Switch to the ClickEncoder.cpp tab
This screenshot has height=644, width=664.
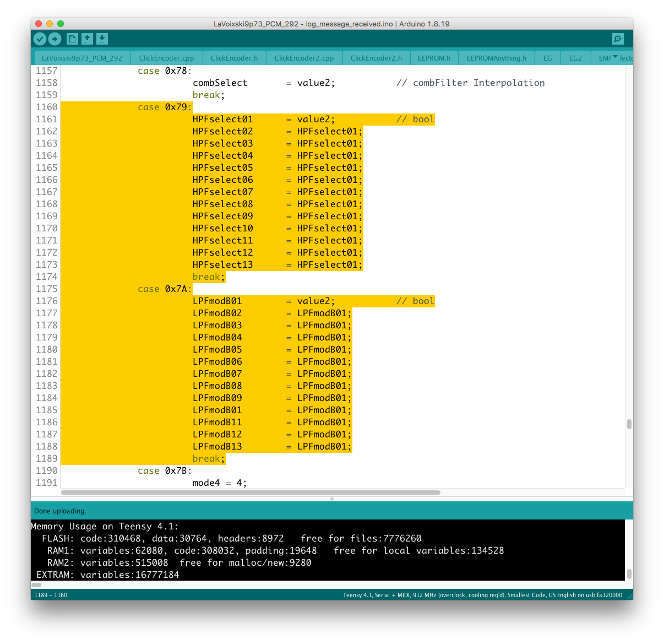pyautogui.click(x=166, y=58)
